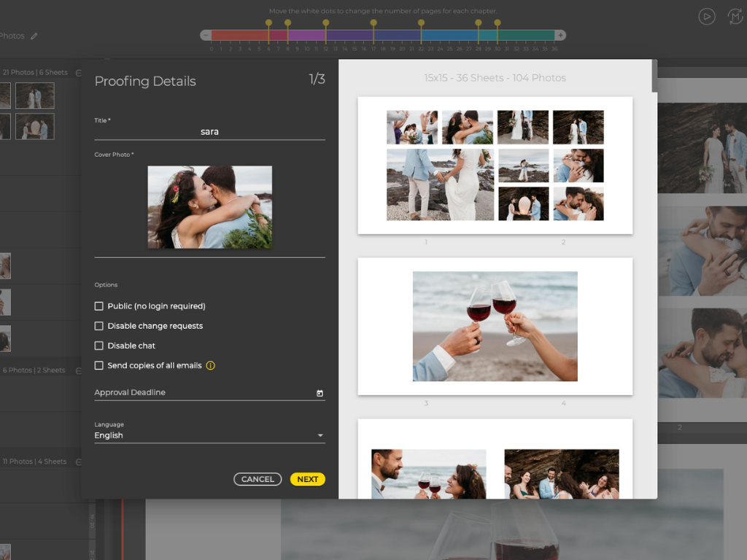Click the CANCEL button
Screen dimensions: 747x560
(x=258, y=479)
